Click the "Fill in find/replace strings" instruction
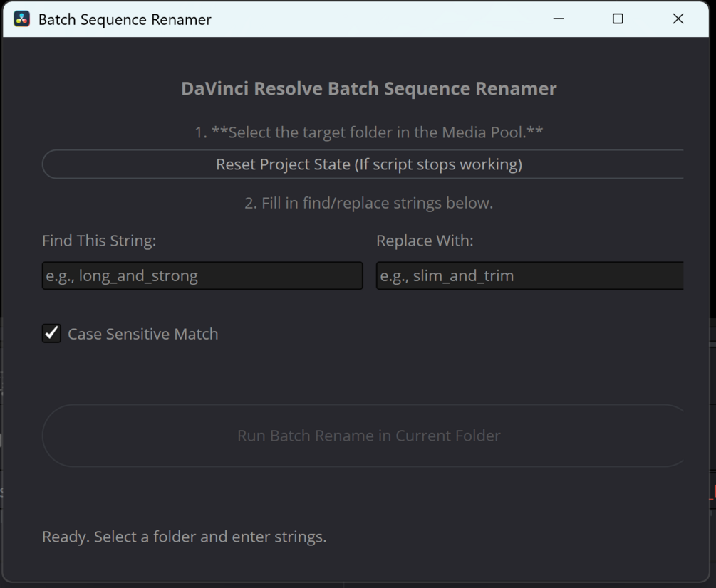The width and height of the screenshot is (716, 588). 368,203
